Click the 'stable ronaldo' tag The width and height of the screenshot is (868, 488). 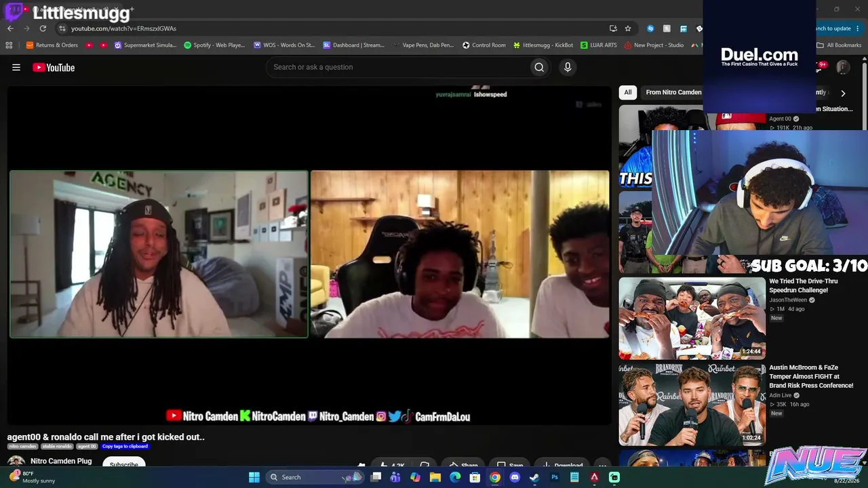coord(57,447)
